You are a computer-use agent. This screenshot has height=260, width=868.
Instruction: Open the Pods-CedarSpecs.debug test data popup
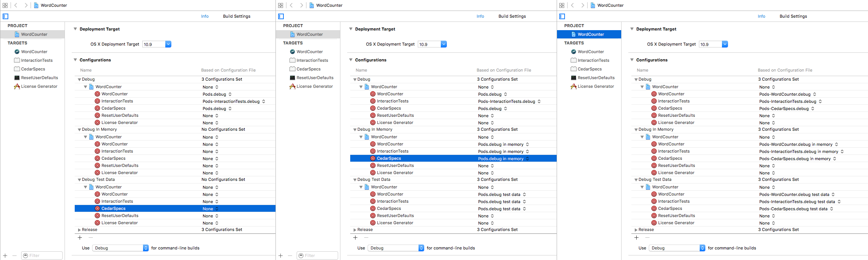coord(796,209)
